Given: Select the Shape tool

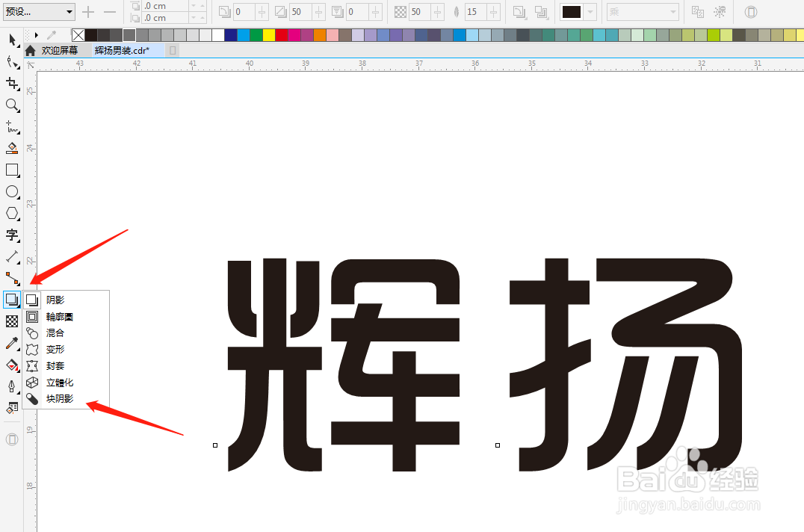Looking at the screenshot, I should (x=12, y=62).
